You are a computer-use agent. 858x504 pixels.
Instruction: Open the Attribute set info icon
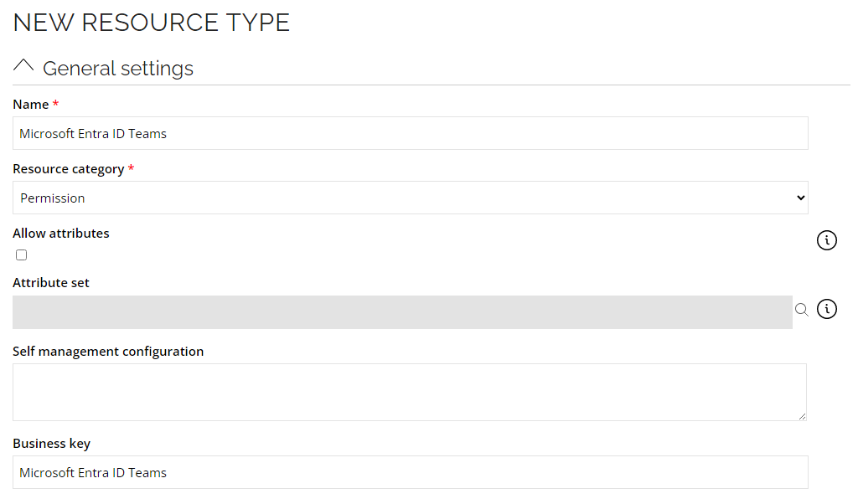point(826,309)
